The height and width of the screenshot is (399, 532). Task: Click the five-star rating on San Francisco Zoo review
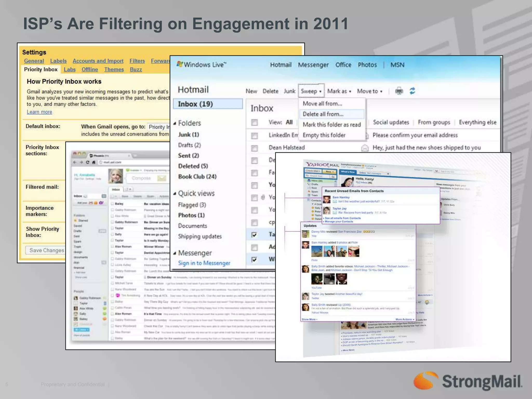369,231
